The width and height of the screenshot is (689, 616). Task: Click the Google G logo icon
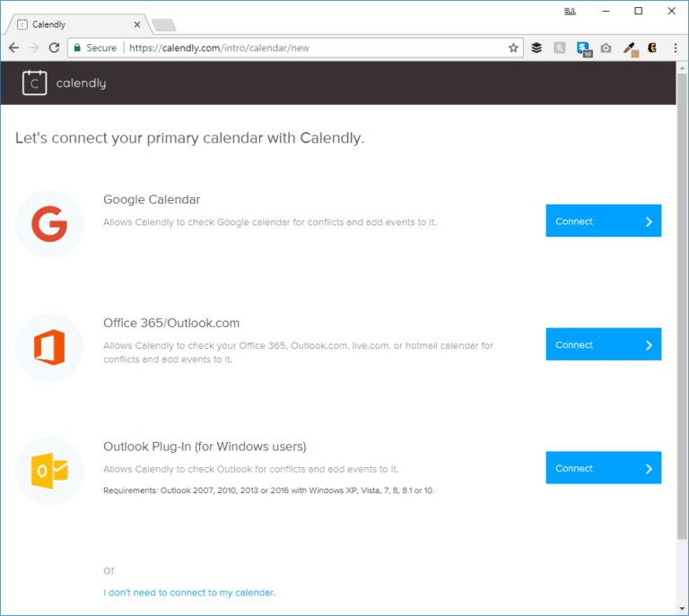[x=49, y=224]
